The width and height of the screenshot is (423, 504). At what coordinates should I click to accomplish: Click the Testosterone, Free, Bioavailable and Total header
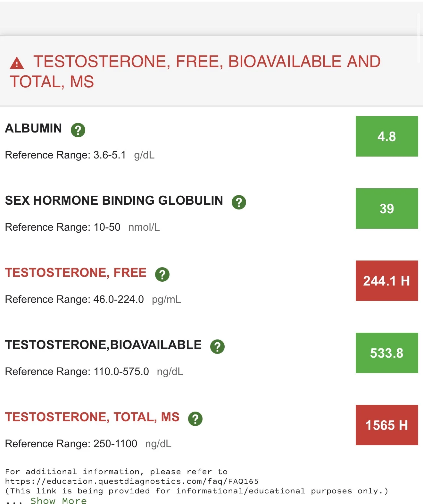point(195,71)
